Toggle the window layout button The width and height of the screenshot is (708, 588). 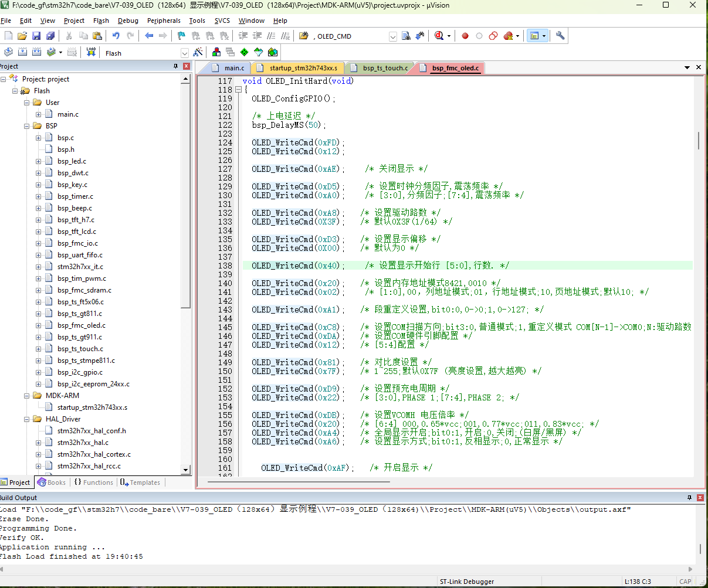coord(534,36)
